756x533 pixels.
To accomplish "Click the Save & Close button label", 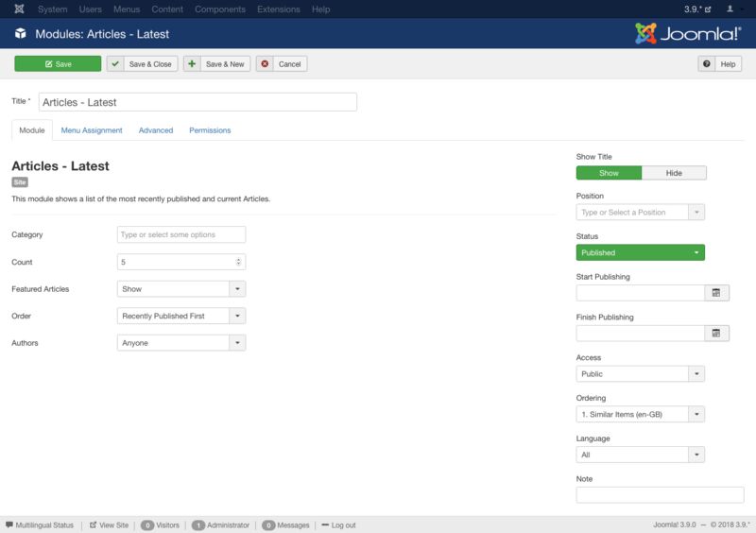I will [150, 64].
